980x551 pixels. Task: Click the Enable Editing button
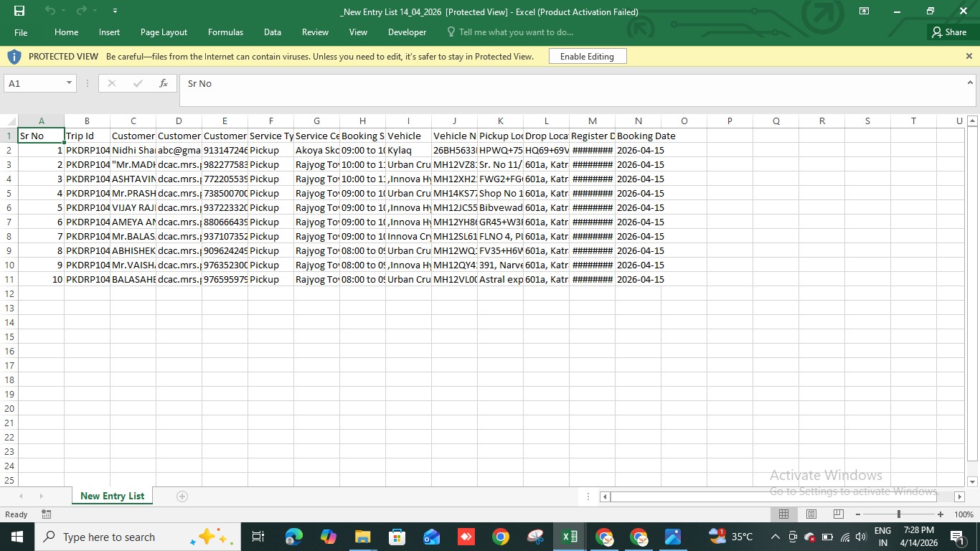(x=587, y=56)
